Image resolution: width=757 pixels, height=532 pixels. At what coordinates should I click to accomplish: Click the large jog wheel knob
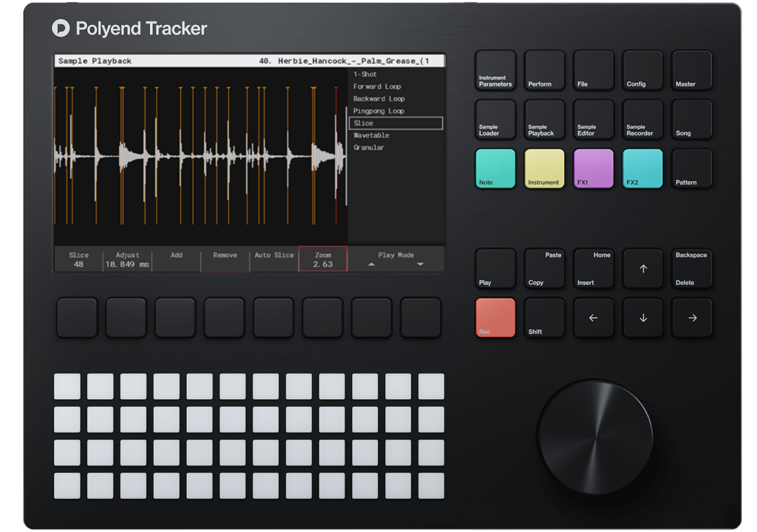pyautogui.click(x=595, y=437)
